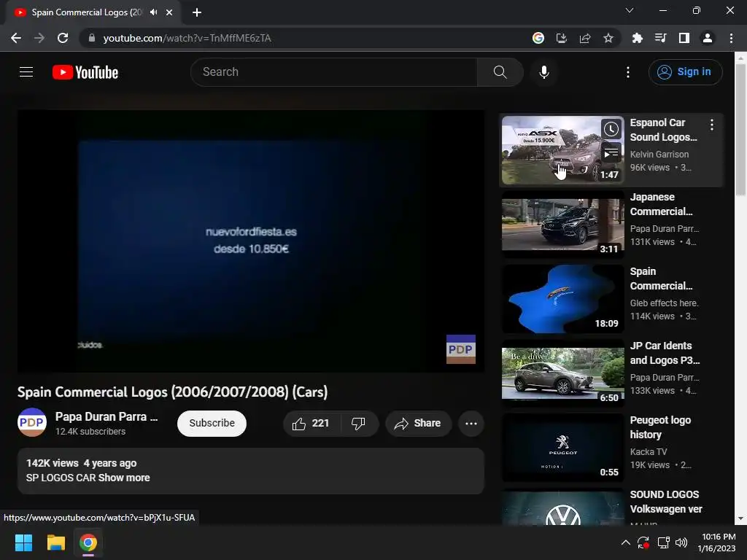The height and width of the screenshot is (560, 747).
Task: Open Kelvin Garrison channel name
Action: point(659,155)
